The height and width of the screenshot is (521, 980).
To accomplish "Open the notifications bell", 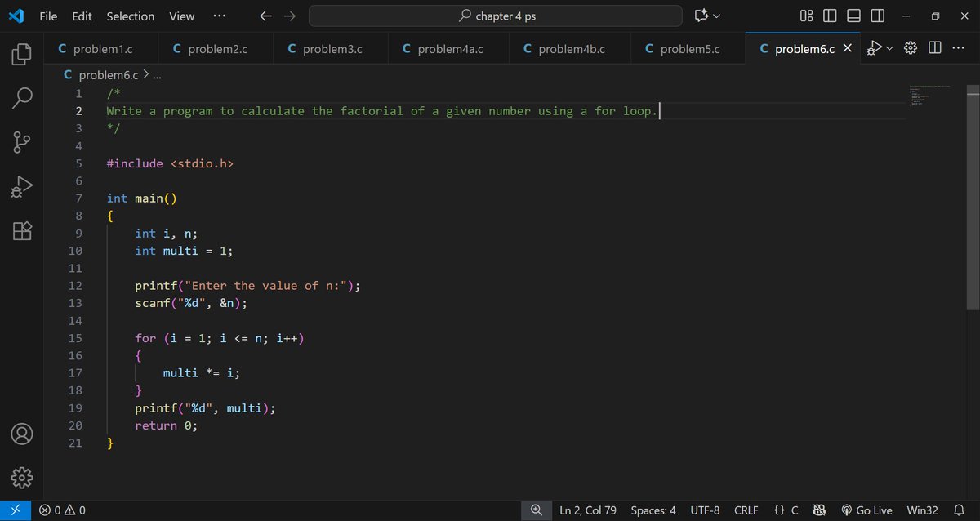I will tap(968, 510).
